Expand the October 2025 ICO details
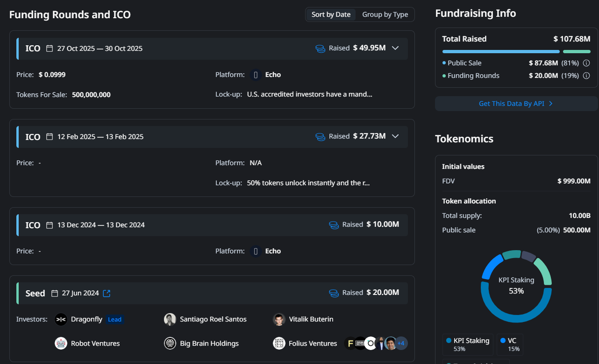Screen dimensions: 599x364 [395, 48]
